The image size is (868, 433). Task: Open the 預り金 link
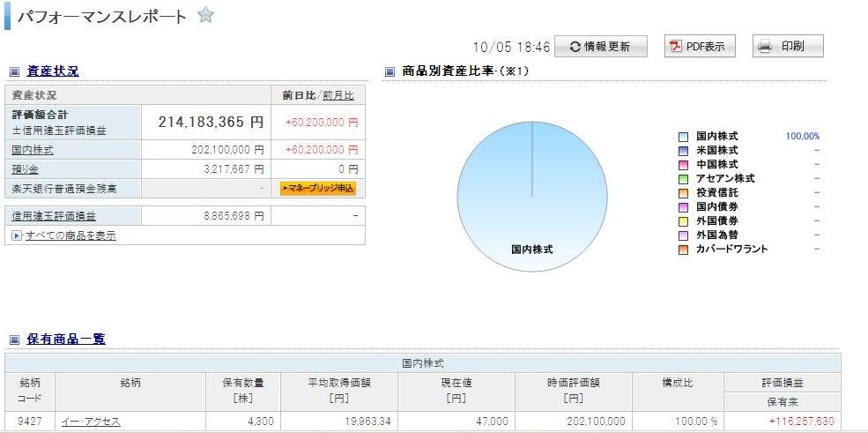tap(25, 169)
